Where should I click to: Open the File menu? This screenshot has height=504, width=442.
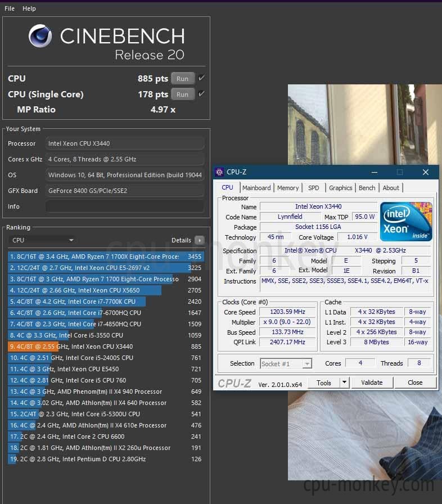(10, 8)
